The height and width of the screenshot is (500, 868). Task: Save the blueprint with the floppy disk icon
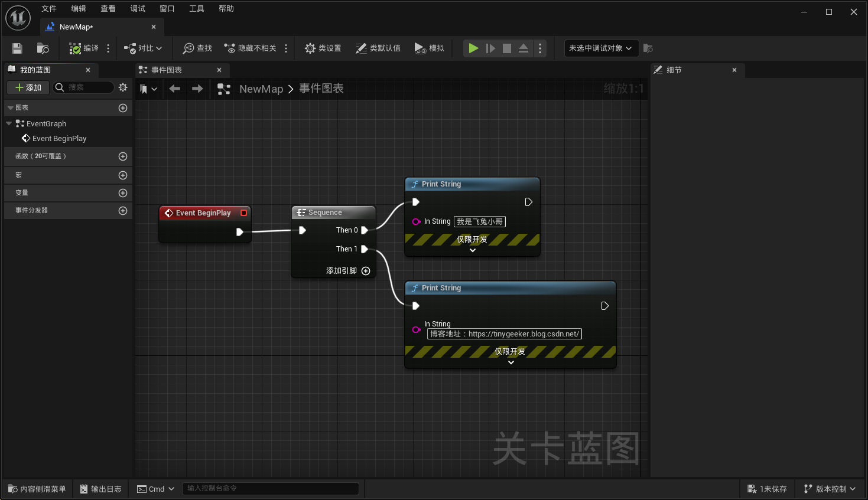click(x=17, y=48)
